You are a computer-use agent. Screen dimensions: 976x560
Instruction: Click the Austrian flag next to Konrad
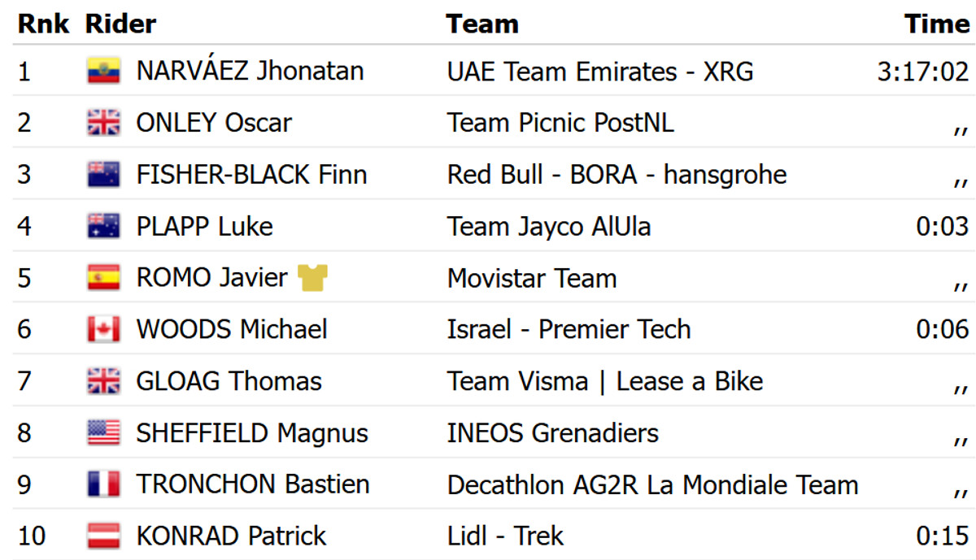[103, 536]
